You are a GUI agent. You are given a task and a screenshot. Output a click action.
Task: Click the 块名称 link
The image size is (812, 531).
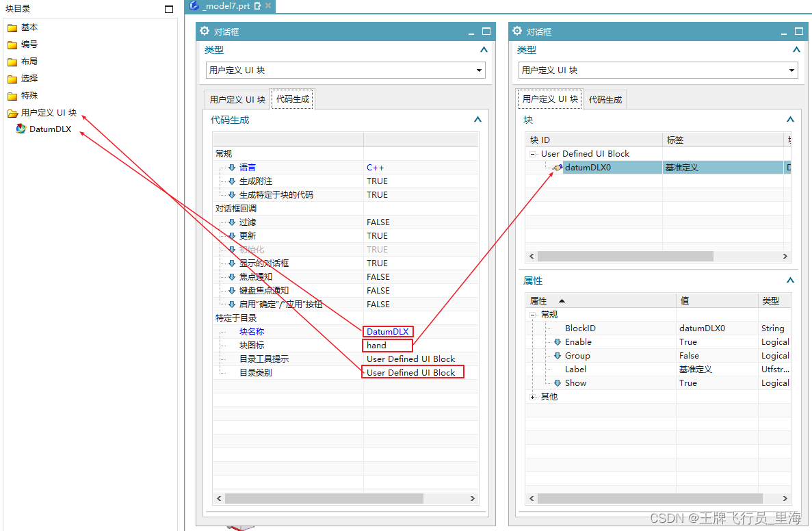251,331
